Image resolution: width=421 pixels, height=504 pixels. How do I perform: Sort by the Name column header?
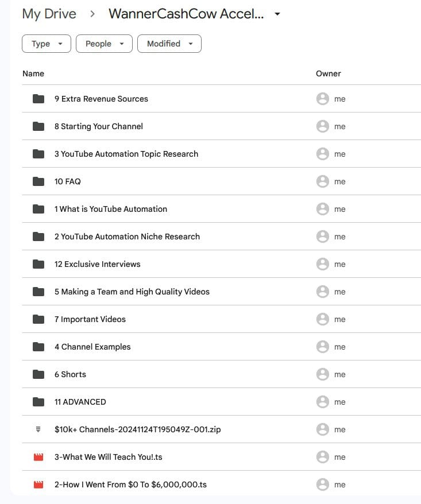click(x=33, y=73)
